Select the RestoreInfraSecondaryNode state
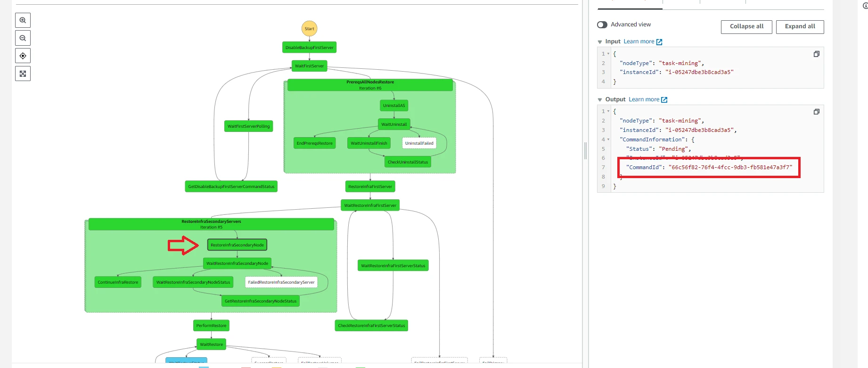Screen dimensions: 868x368 (237, 245)
